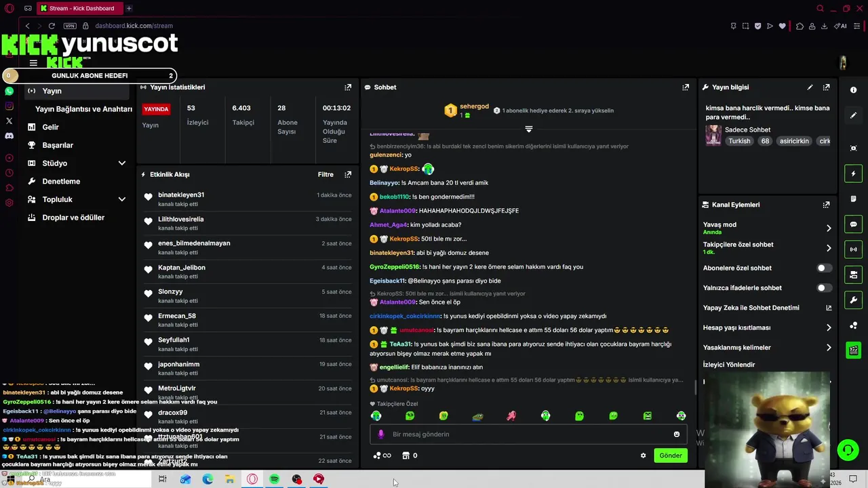Toggle the broadcast signal panel icon
Viewport: 868px width, 488px height.
[x=853, y=249]
